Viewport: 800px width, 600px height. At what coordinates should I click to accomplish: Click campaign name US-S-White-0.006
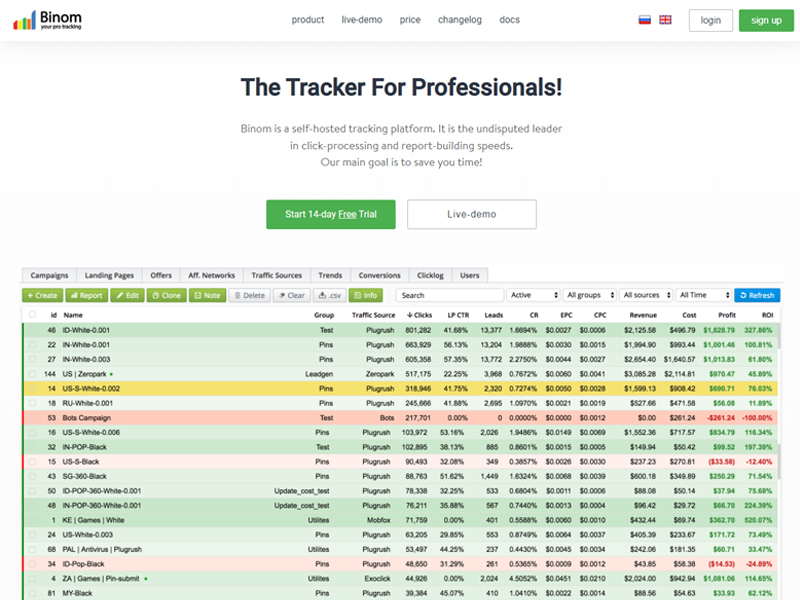coord(91,433)
